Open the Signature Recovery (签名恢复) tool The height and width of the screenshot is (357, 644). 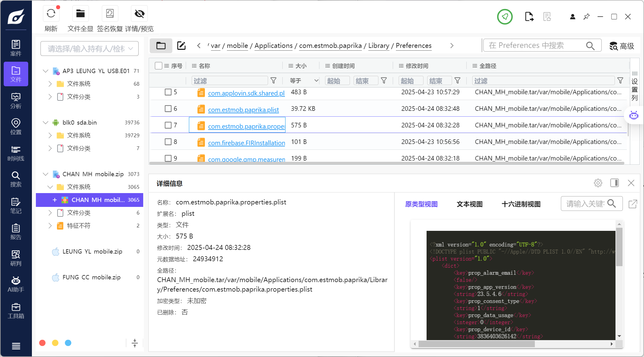pyautogui.click(x=110, y=14)
